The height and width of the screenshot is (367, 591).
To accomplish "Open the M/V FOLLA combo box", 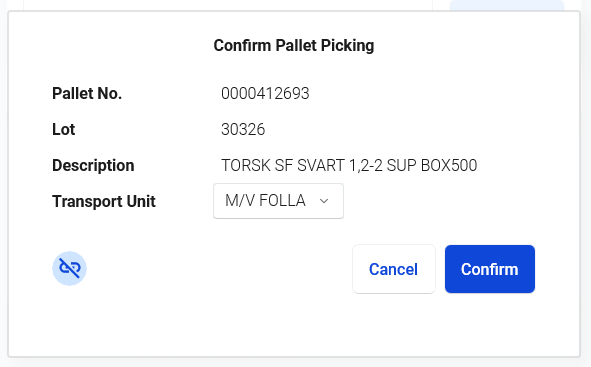I will pos(278,201).
